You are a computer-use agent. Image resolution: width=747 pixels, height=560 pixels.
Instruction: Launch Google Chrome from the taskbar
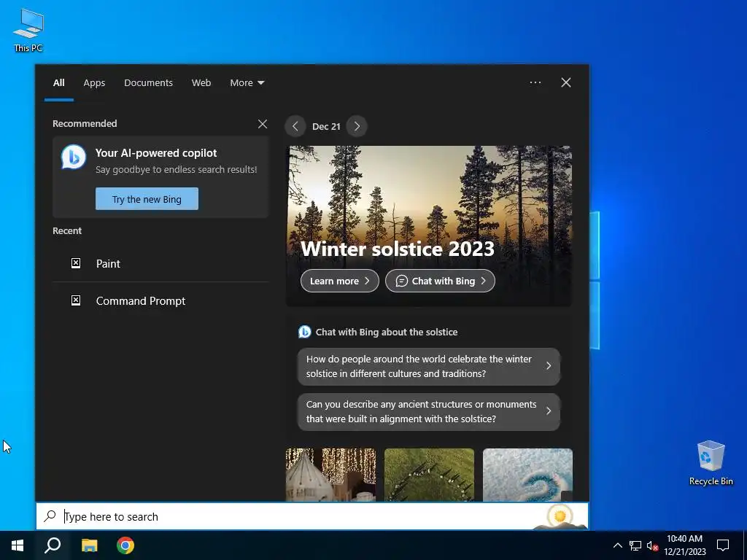click(125, 545)
